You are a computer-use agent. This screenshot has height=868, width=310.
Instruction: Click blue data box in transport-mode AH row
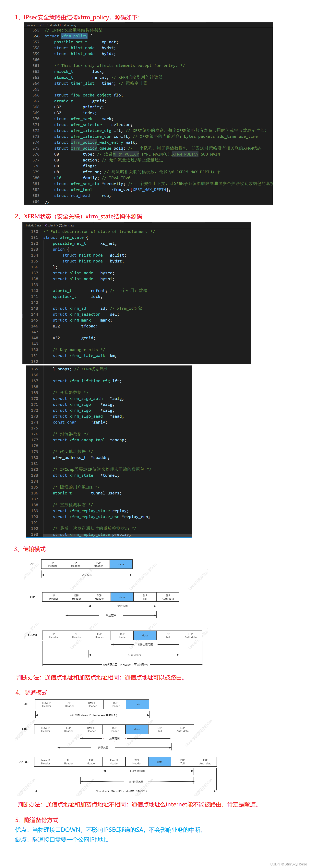click(121, 564)
